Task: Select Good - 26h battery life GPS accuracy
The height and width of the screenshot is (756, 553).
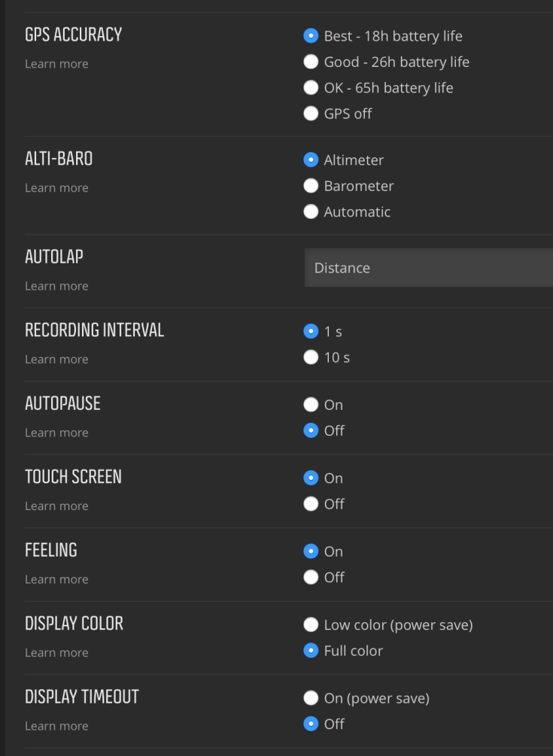Action: [x=311, y=62]
